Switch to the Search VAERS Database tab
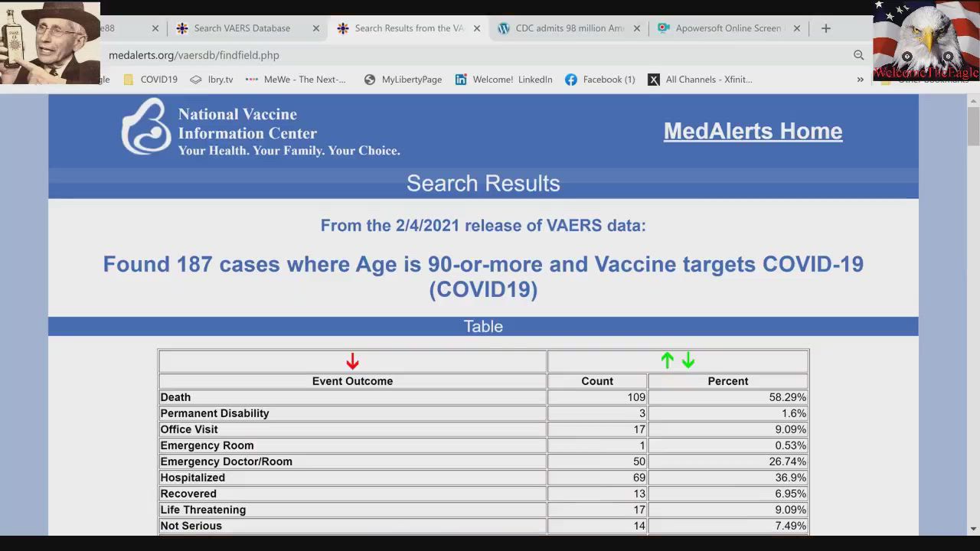The image size is (980, 551). [241, 28]
